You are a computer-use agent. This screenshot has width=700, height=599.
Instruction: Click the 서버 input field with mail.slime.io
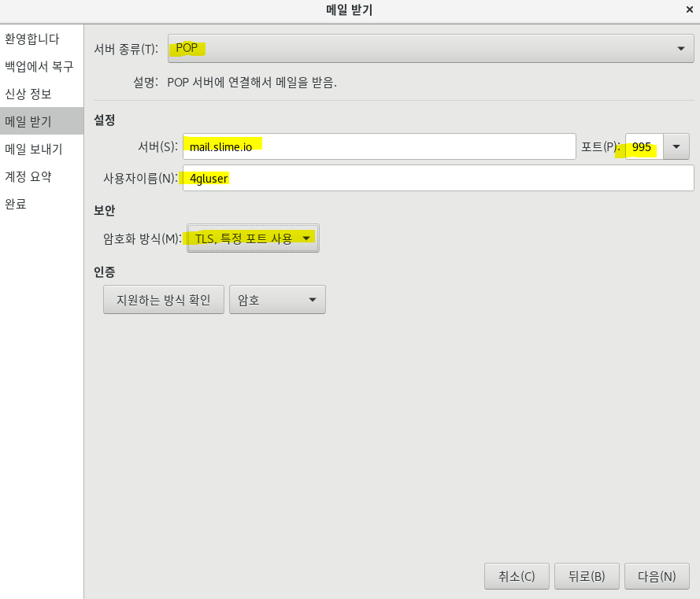pyautogui.click(x=379, y=146)
